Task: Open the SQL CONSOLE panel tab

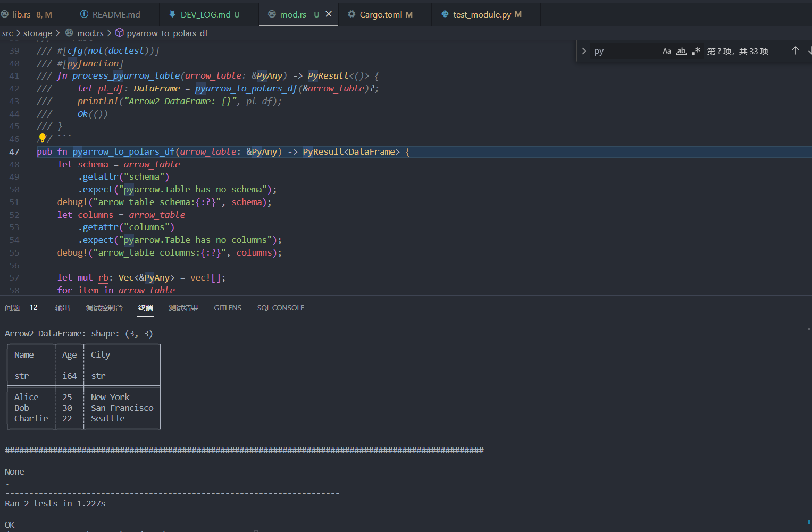Action: [281, 308]
